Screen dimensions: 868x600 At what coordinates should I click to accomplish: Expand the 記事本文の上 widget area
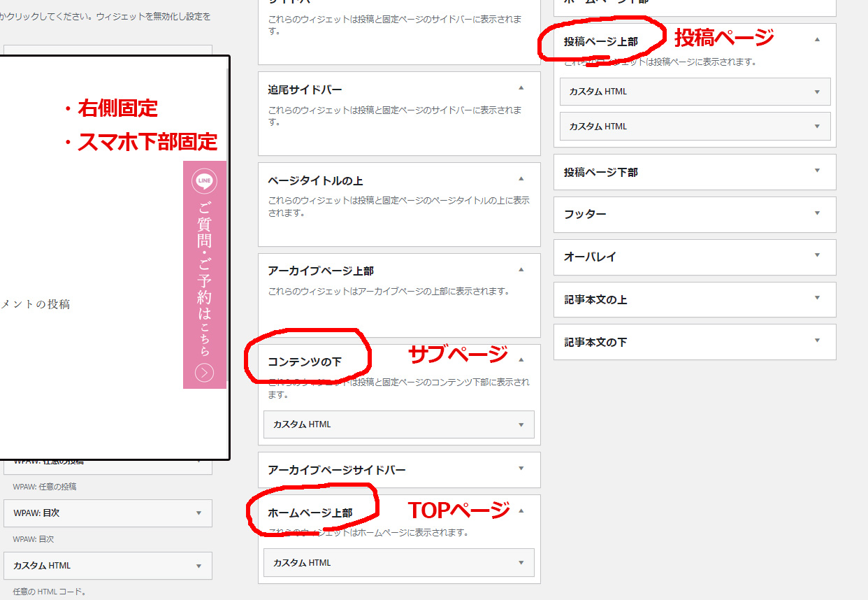click(816, 299)
